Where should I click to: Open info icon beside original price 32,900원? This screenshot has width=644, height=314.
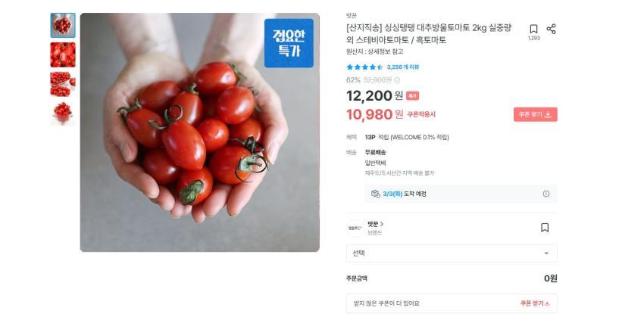tap(397, 79)
